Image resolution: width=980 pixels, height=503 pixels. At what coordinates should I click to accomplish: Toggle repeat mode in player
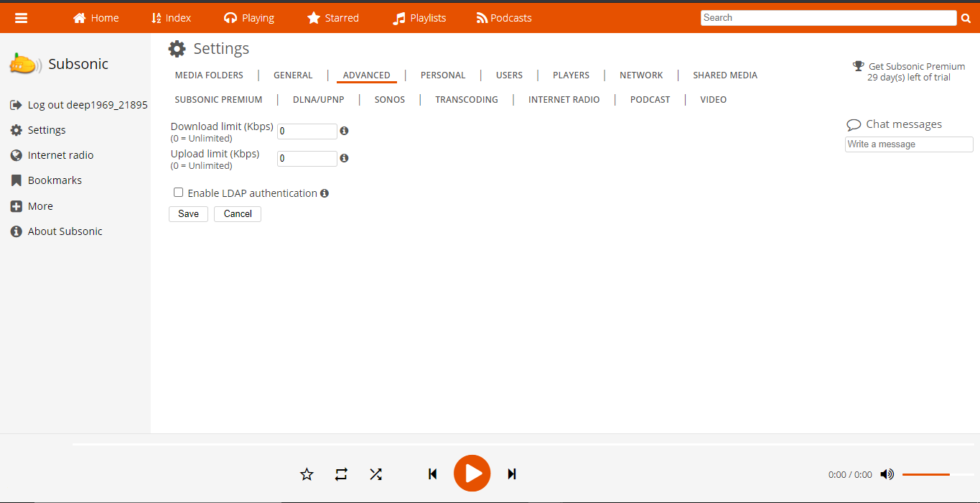click(341, 474)
